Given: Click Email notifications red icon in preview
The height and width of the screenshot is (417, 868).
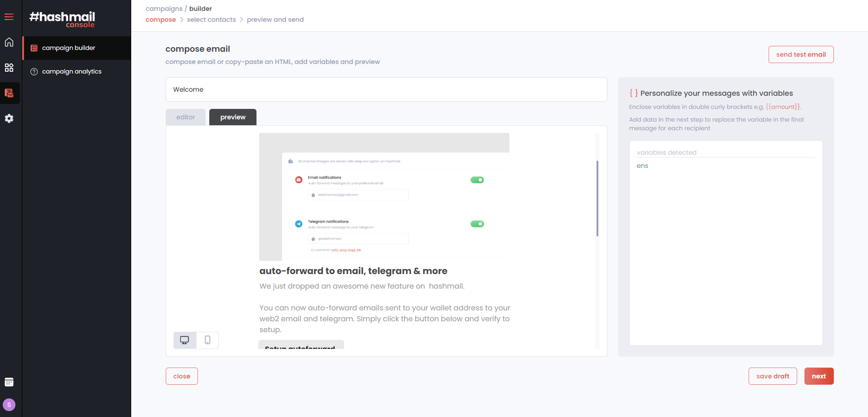Looking at the screenshot, I should [299, 180].
